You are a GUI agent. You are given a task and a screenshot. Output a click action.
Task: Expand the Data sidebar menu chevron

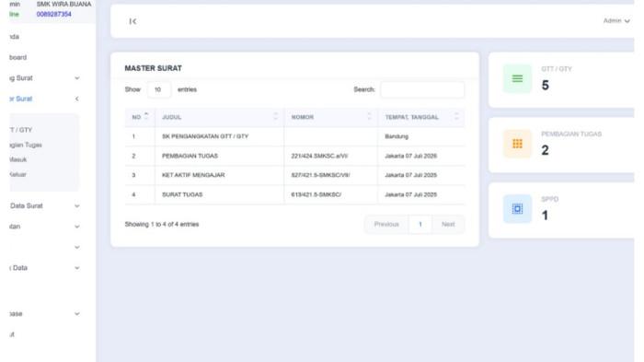click(76, 268)
